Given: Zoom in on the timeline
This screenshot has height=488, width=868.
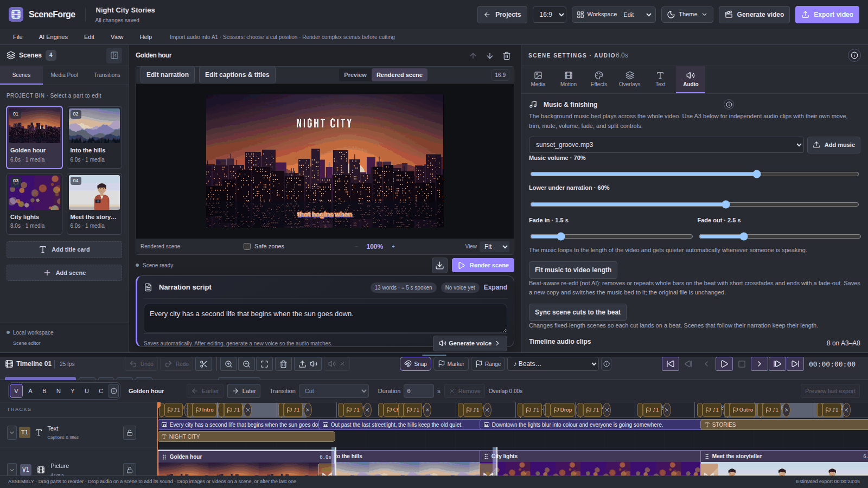Looking at the screenshot, I should coord(228,364).
